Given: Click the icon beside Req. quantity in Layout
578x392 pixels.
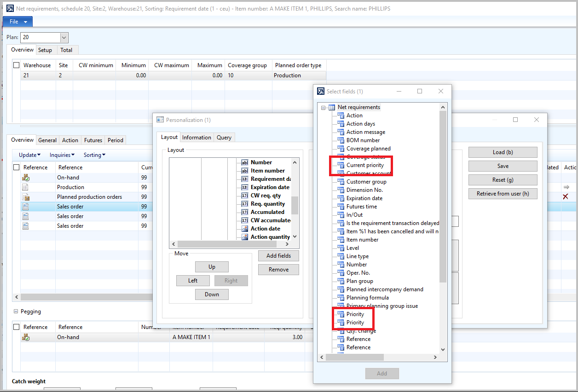Looking at the screenshot, I should [x=245, y=204].
